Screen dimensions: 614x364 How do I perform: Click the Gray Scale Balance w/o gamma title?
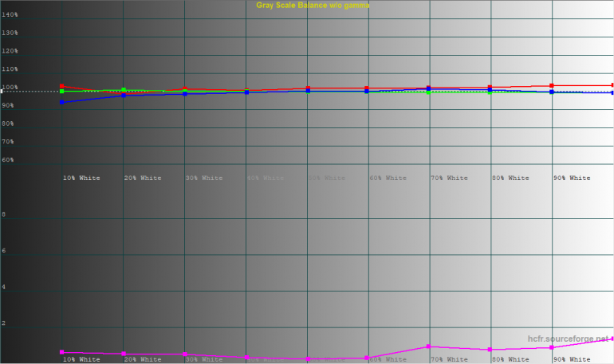tap(313, 6)
